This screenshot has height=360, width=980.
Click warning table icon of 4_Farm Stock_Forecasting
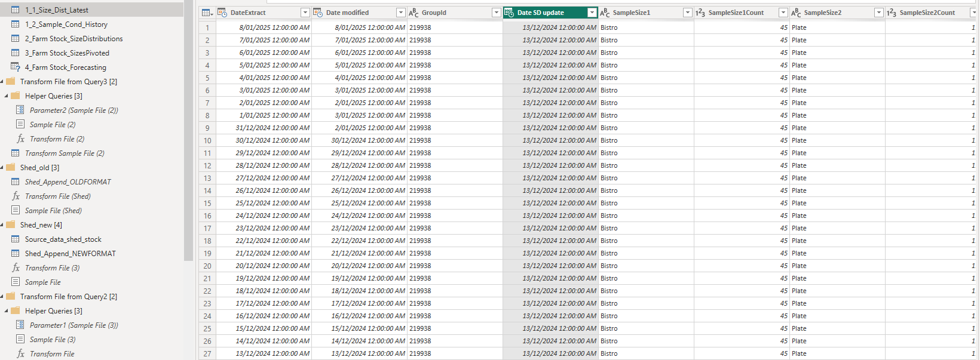point(16,67)
